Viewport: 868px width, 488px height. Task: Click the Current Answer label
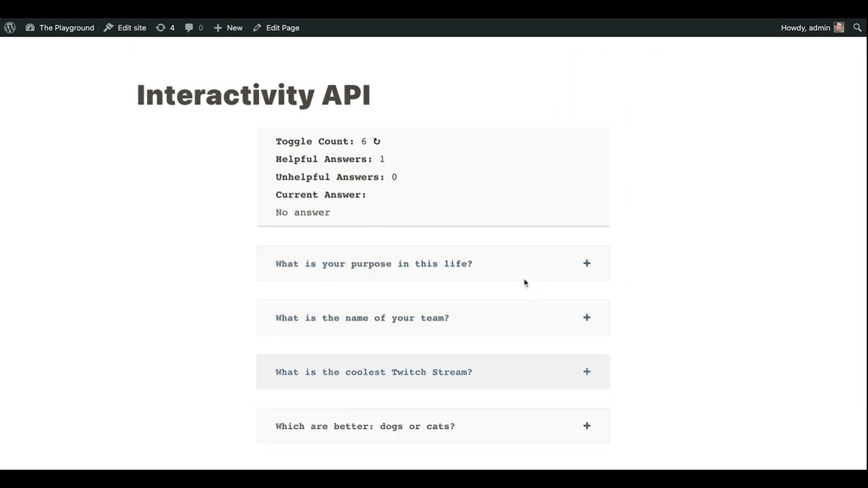coord(321,195)
